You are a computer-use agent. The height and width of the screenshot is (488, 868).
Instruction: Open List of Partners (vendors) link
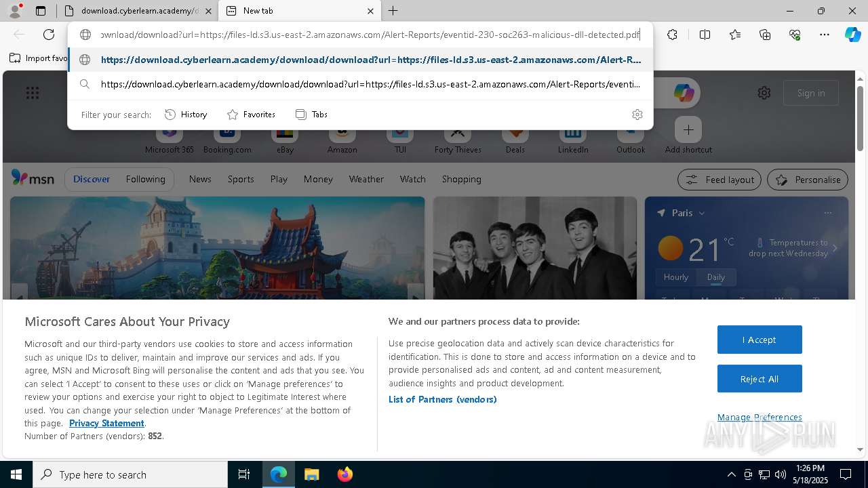443,399
